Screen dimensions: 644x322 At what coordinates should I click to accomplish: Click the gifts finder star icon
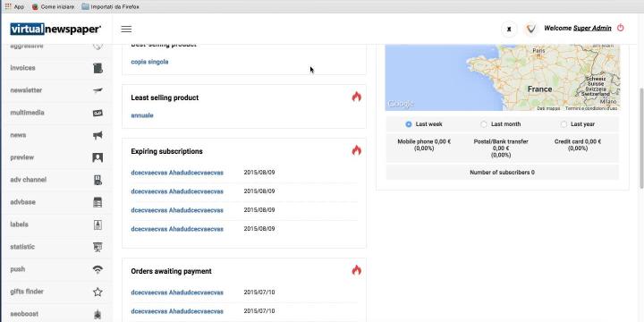(97, 292)
